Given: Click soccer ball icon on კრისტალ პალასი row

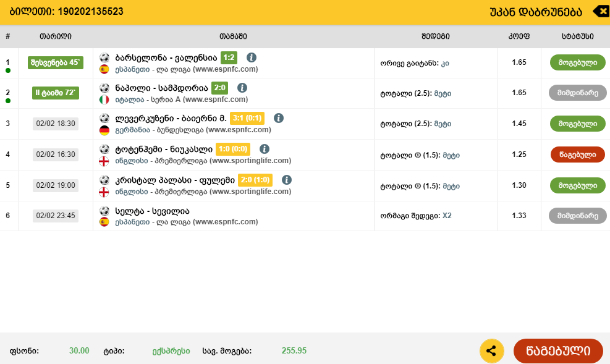Looking at the screenshot, I should [x=104, y=180].
